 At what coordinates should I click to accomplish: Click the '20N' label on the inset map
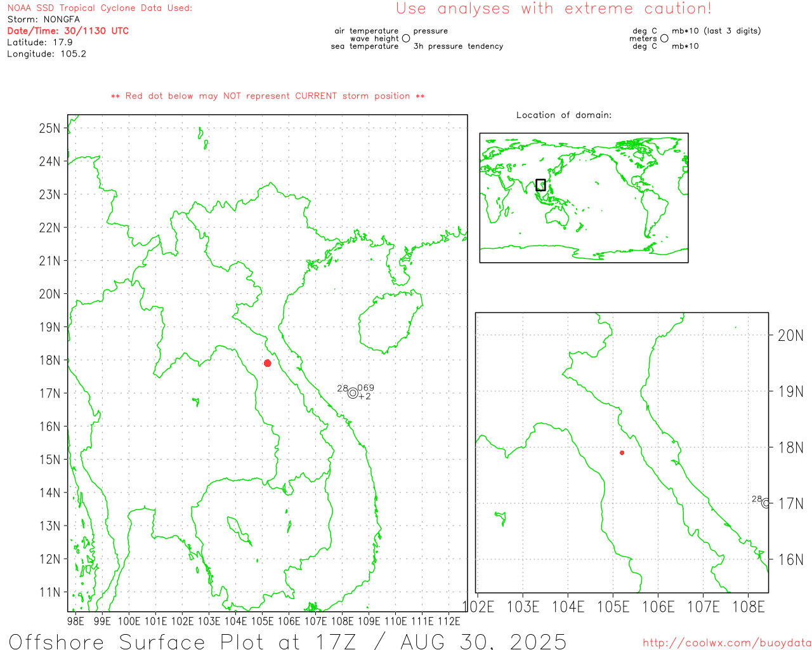(x=790, y=336)
